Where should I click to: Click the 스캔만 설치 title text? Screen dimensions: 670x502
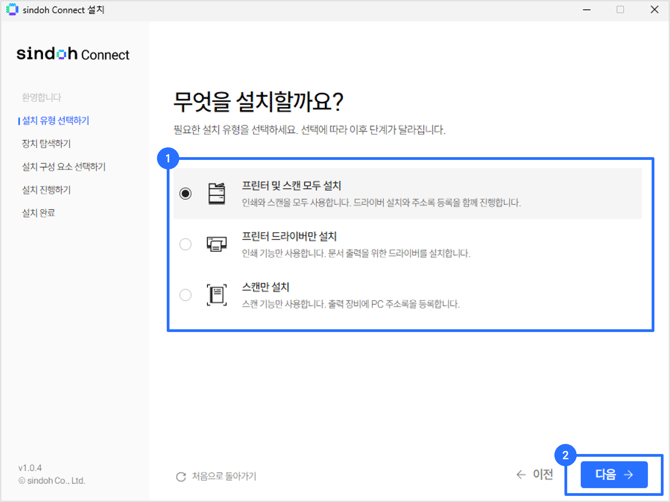(265, 287)
